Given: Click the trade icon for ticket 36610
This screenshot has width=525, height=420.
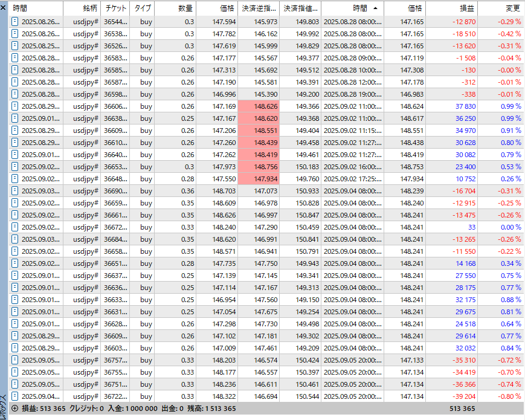Looking at the screenshot, I should [14, 143].
